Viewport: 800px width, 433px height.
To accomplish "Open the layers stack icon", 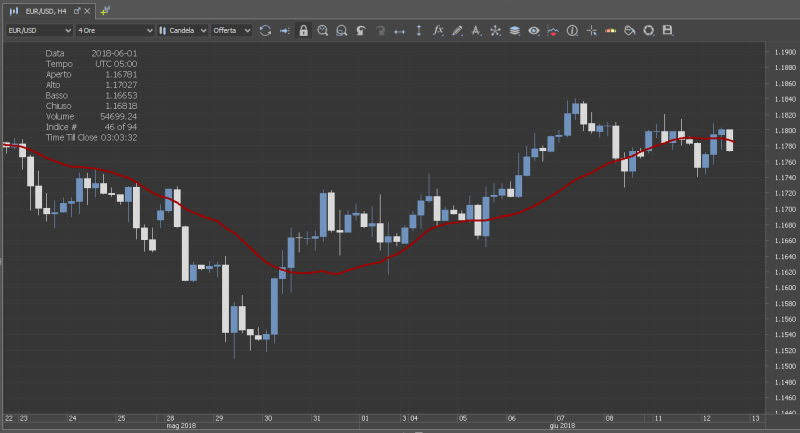I will coord(514,31).
